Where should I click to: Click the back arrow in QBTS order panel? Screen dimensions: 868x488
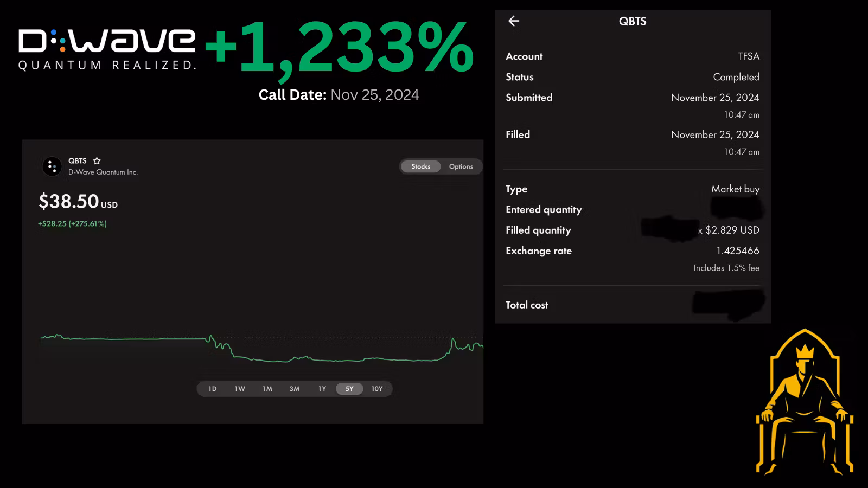pos(514,21)
